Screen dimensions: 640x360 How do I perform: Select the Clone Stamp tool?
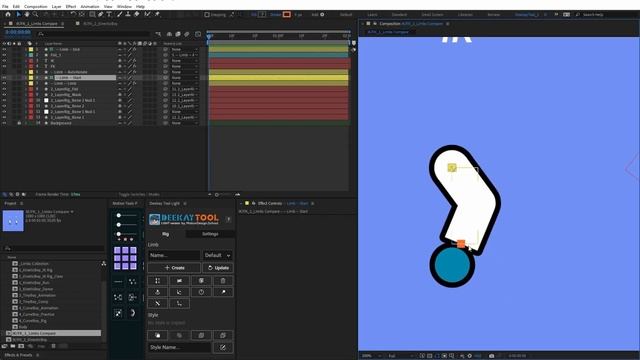[x=128, y=14]
